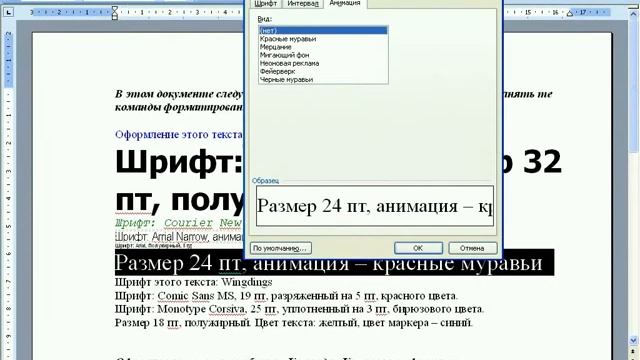The width and height of the screenshot is (640, 360).
Task: Confirm the dialog with ОК
Action: pyautogui.click(x=418, y=248)
